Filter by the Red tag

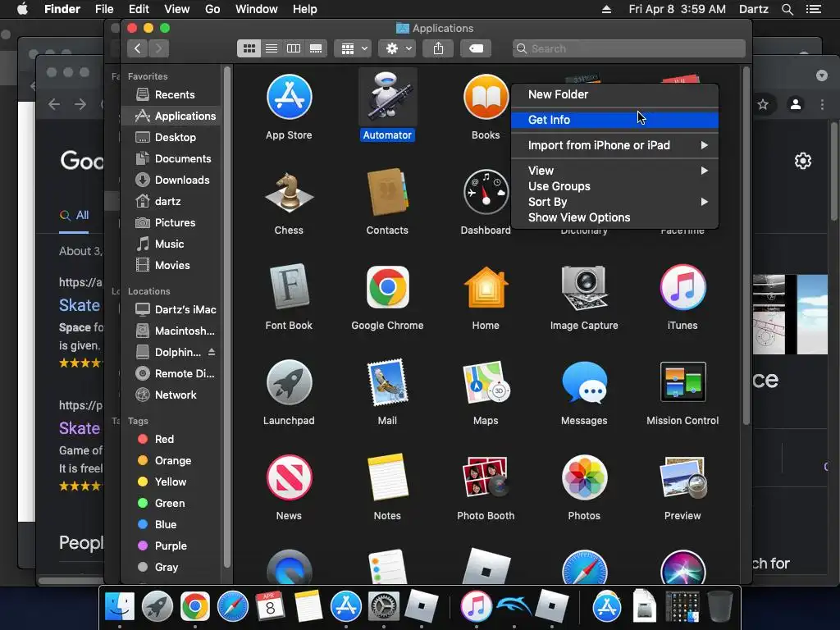171,440
